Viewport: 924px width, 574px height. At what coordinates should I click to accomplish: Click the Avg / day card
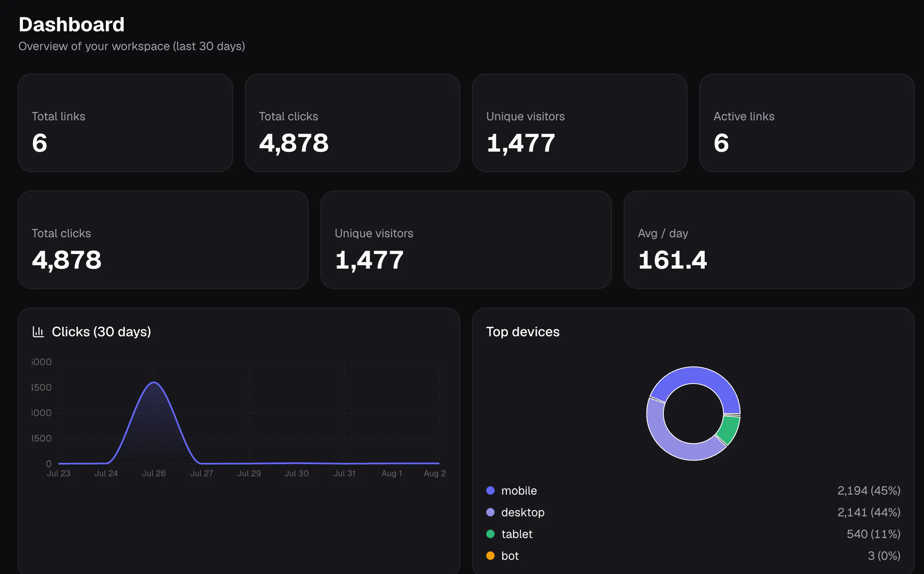pos(769,240)
